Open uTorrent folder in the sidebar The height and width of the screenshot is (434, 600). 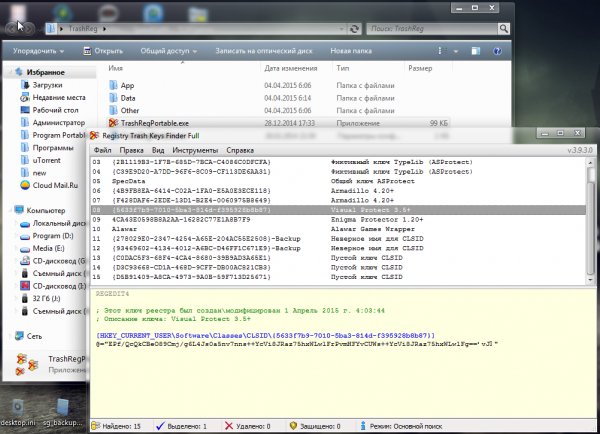point(46,160)
